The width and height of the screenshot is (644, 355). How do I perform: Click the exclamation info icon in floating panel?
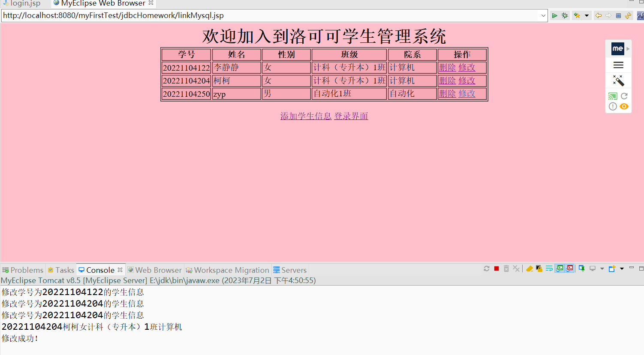coord(613,106)
